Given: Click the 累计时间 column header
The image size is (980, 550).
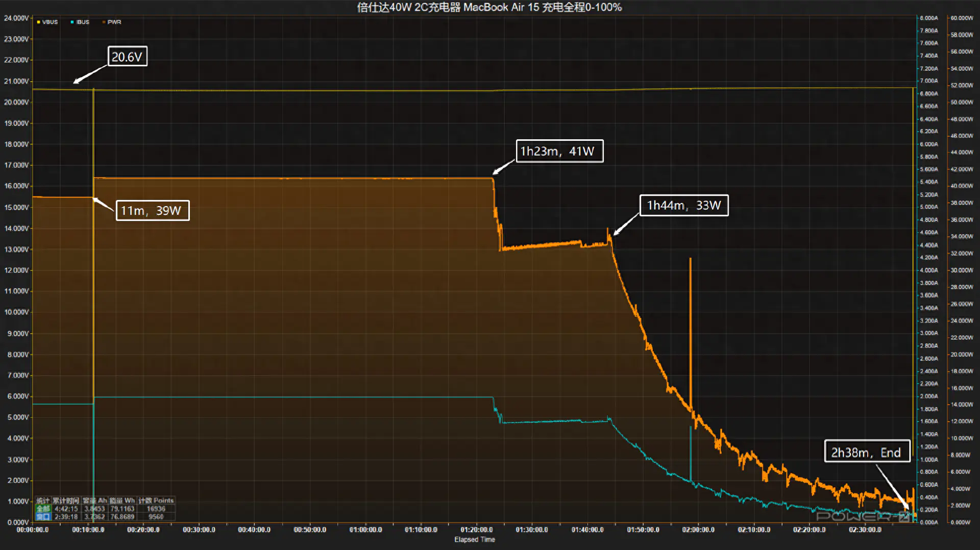Looking at the screenshot, I should click(66, 501).
